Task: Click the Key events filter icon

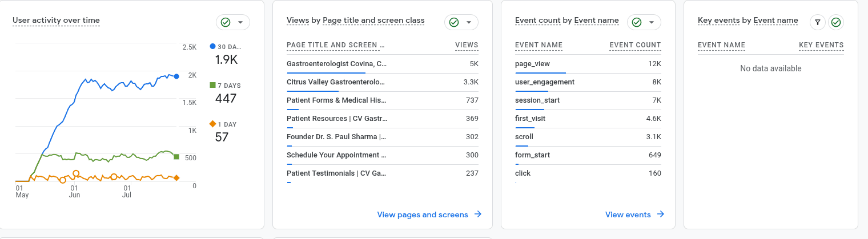Action: 818,22
